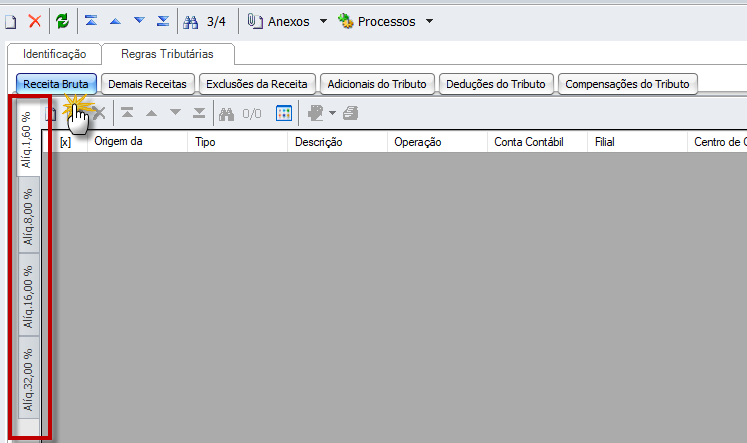Screen dimensions: 747x443
Task: Click the new record icon in top toolbar
Action: 10,21
